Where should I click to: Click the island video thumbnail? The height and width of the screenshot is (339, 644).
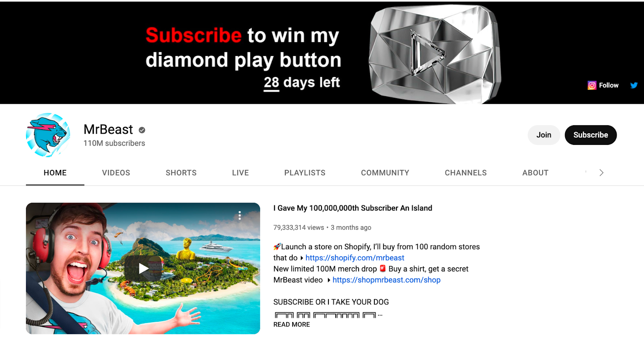tap(143, 268)
